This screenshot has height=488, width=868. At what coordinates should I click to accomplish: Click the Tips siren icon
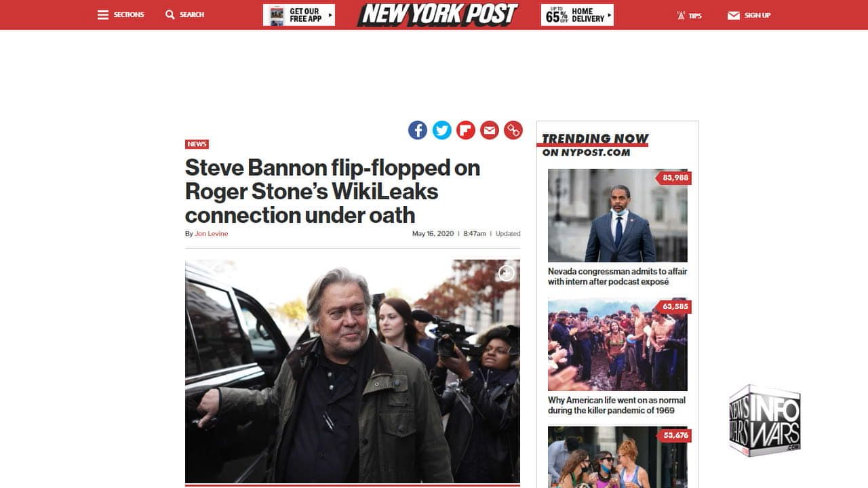pos(682,15)
